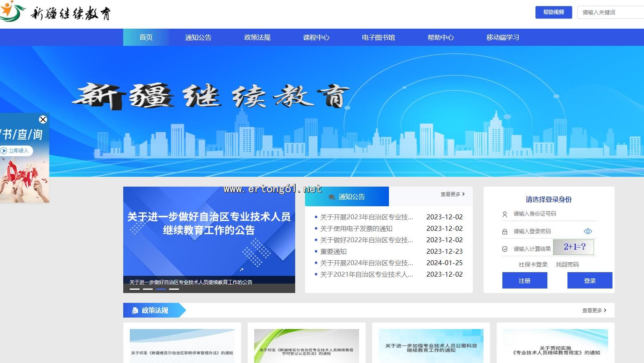This screenshot has width=644, height=363.
Task: Close the floating certificate query ad
Action: tap(43, 119)
